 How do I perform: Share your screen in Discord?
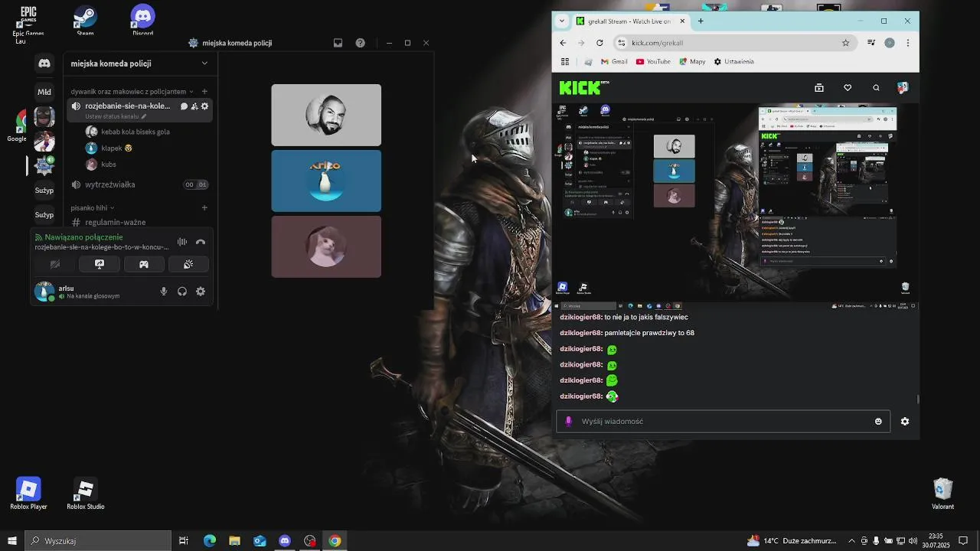click(100, 264)
